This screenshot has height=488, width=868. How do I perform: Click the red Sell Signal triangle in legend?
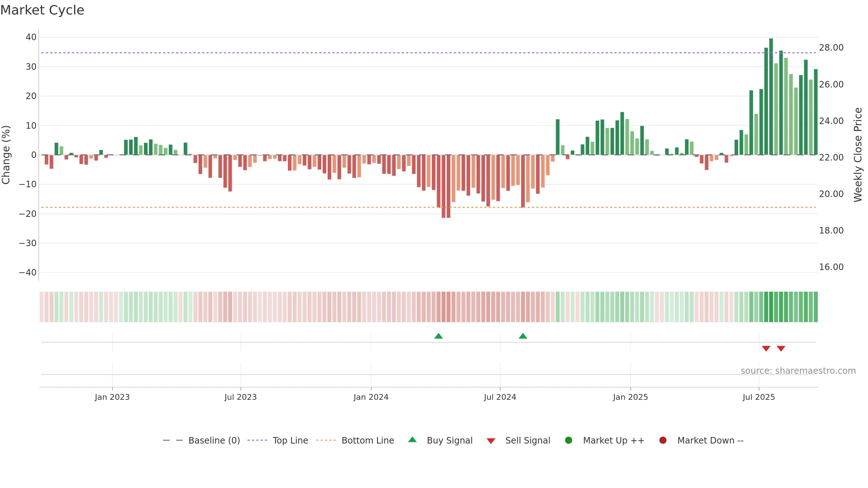[491, 441]
